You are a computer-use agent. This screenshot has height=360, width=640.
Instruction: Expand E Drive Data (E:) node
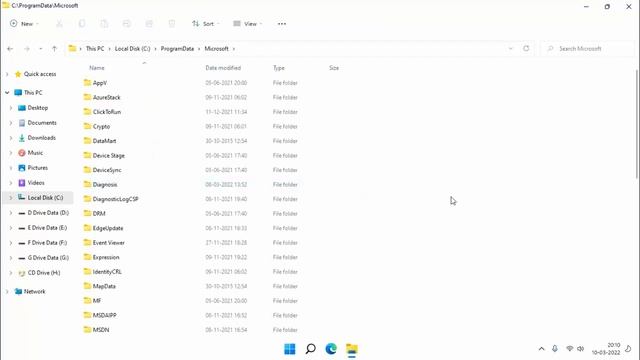(11, 228)
